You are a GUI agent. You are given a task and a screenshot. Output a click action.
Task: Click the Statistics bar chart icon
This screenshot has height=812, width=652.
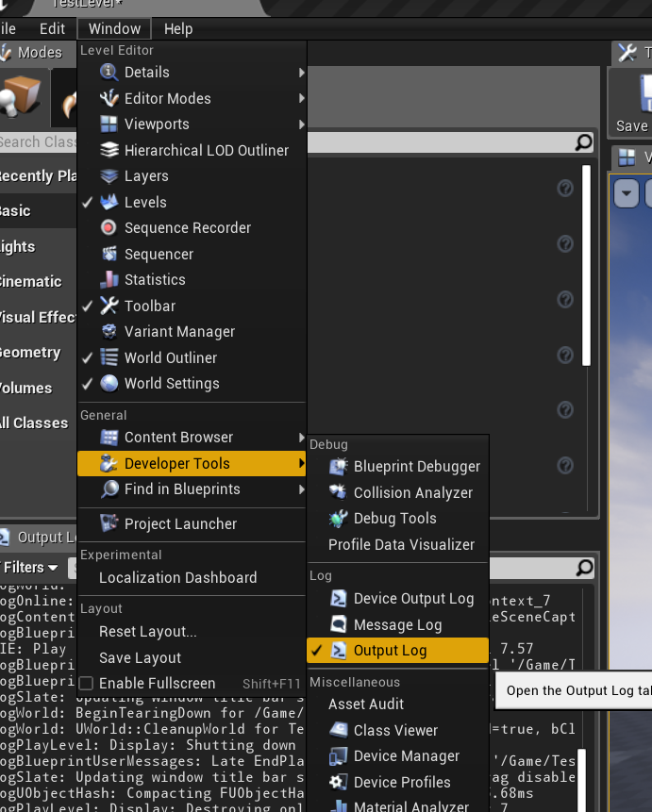[x=109, y=280]
